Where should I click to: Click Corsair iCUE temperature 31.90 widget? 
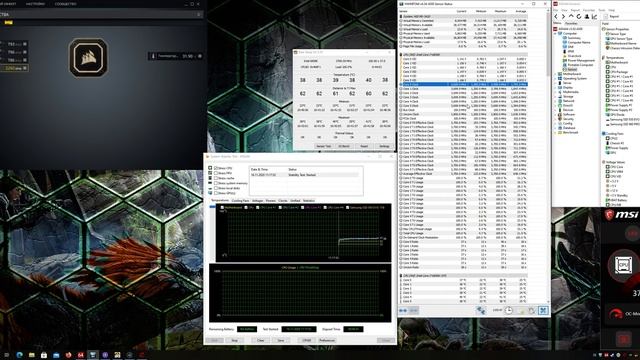click(176, 56)
